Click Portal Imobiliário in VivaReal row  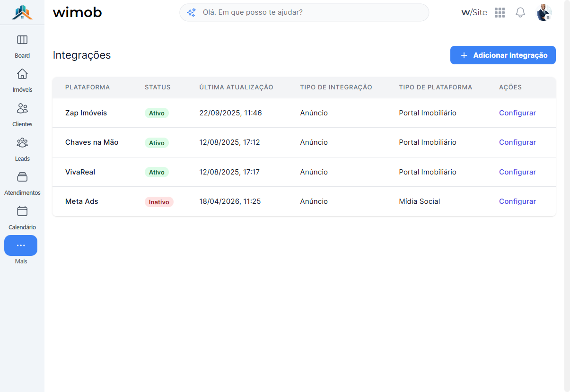pyautogui.click(x=428, y=172)
